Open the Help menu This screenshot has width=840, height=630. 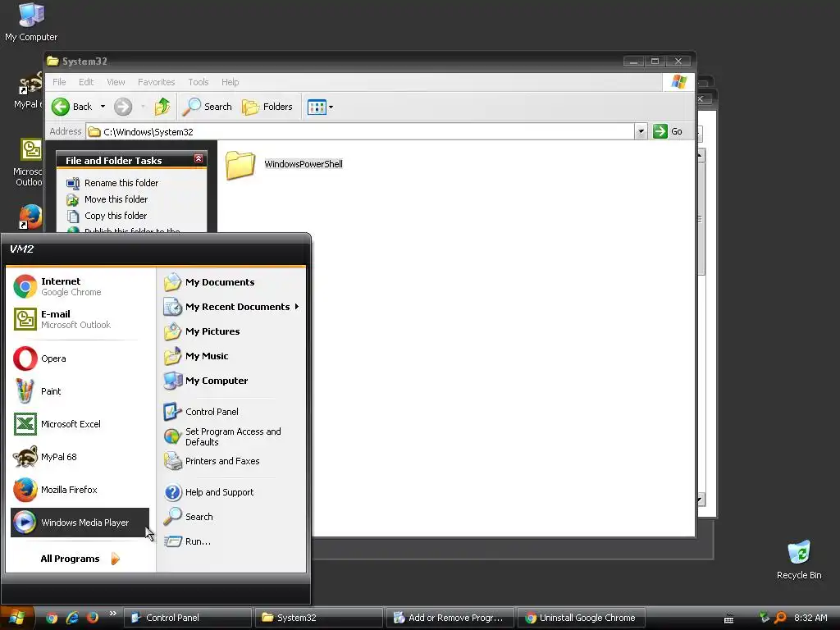point(230,82)
